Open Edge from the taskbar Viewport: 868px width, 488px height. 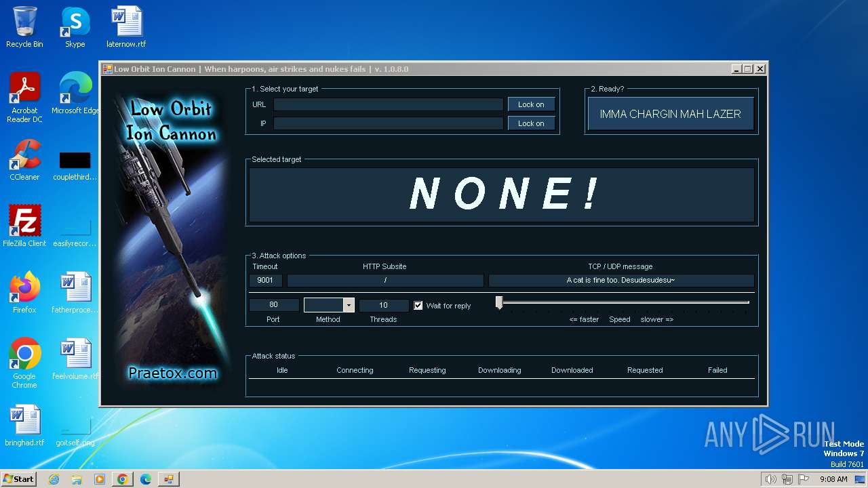point(146,479)
